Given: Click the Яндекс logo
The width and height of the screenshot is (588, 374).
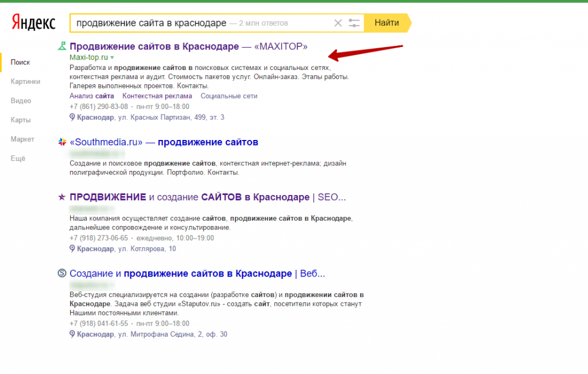Looking at the screenshot, I should (33, 22).
